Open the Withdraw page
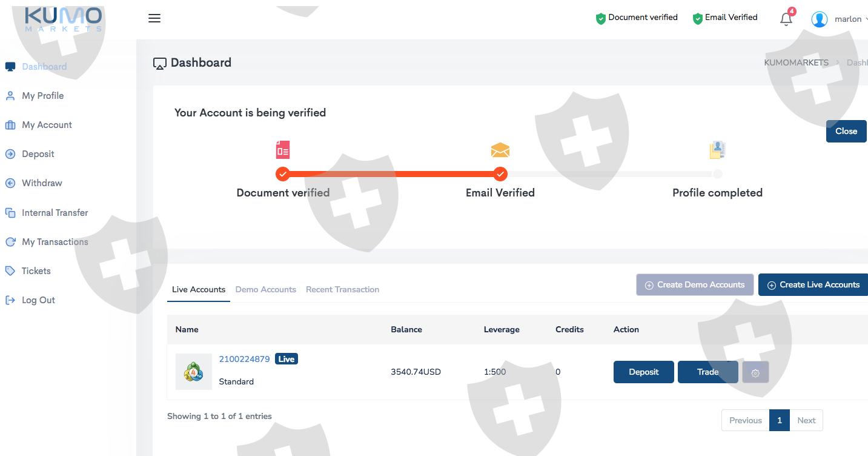This screenshot has width=868, height=456. (42, 183)
